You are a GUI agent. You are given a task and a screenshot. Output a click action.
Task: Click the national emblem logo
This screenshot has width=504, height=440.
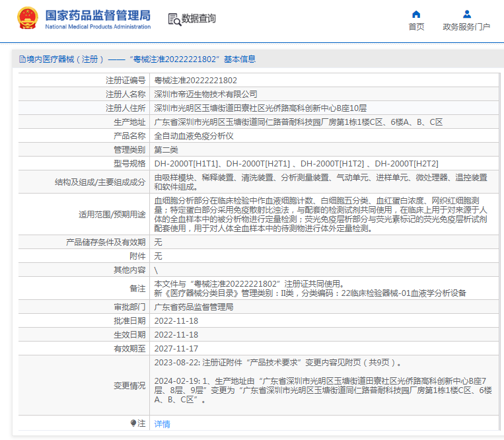click(x=27, y=18)
